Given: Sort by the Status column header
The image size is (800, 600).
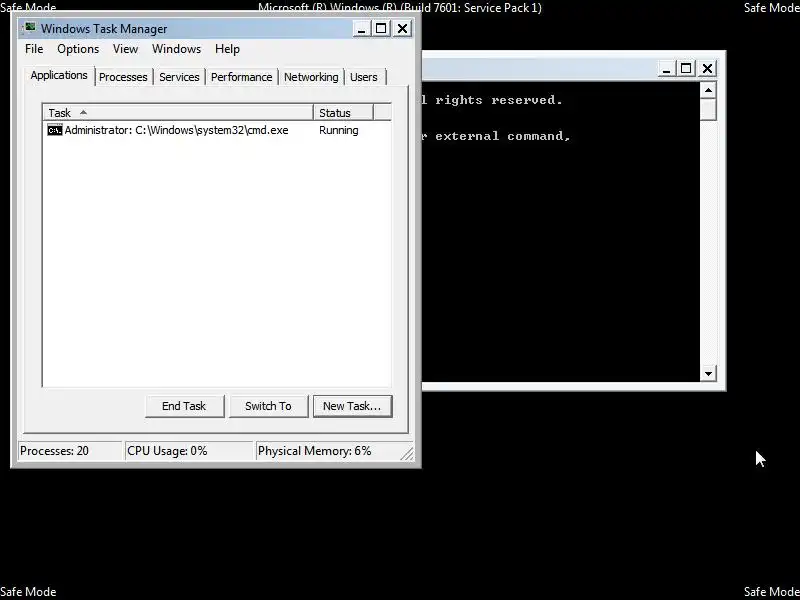Looking at the screenshot, I should tap(343, 113).
